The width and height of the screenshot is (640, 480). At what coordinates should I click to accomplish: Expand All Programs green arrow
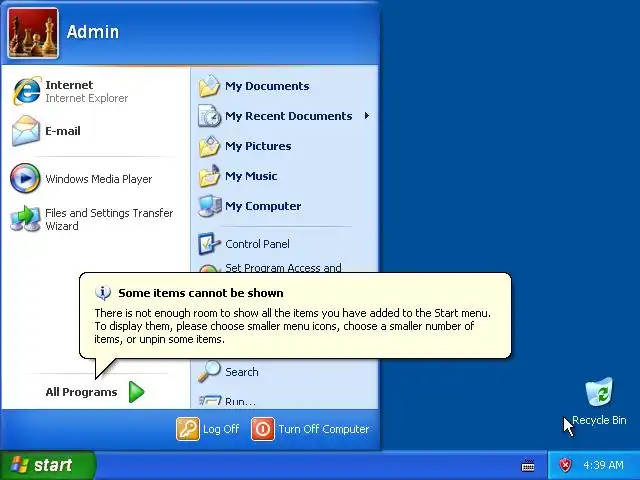pyautogui.click(x=137, y=392)
